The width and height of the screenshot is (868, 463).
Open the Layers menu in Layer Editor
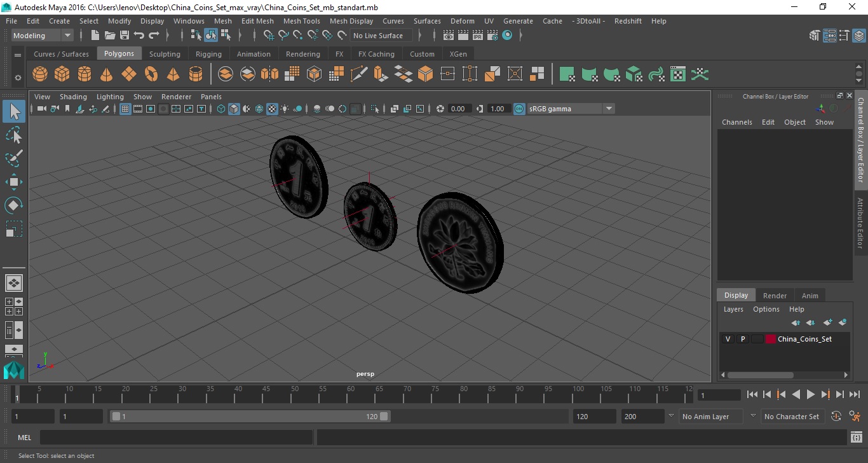pyautogui.click(x=733, y=309)
